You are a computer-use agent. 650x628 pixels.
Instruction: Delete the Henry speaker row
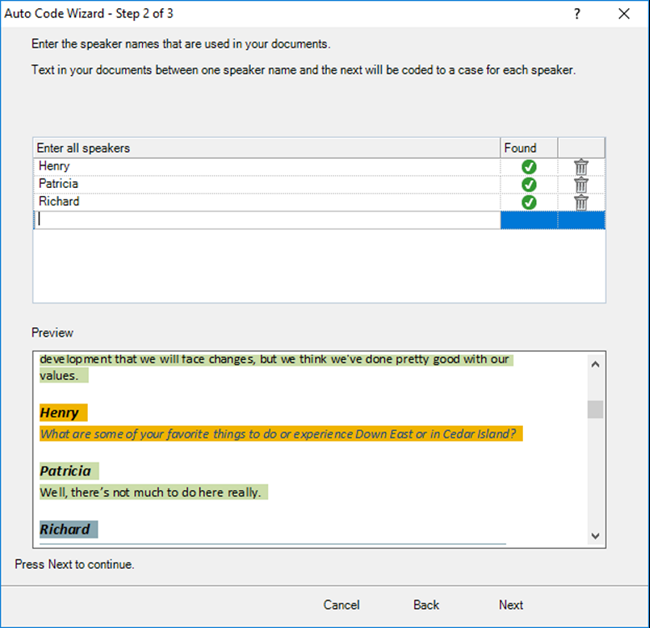[581, 167]
